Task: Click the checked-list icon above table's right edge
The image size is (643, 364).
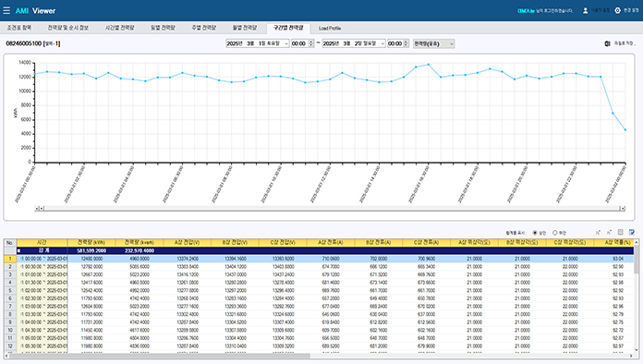Action: [x=632, y=233]
